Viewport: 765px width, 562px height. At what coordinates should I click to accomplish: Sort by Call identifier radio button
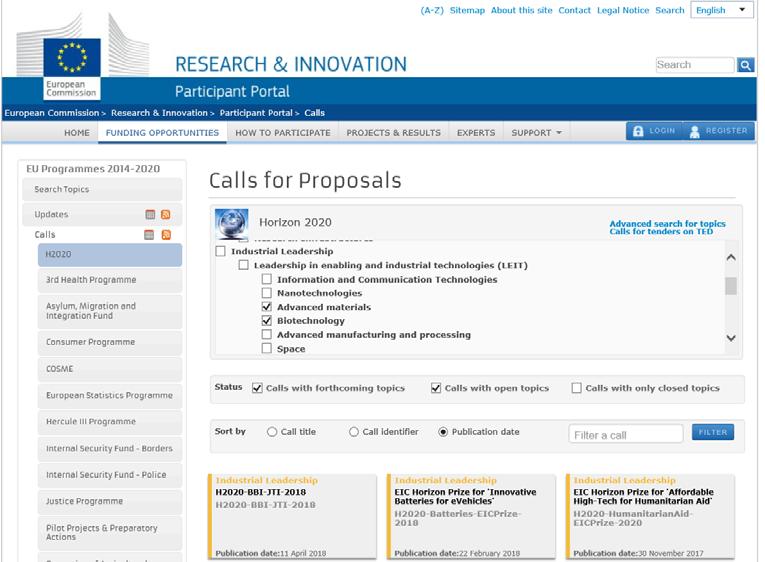[x=354, y=432]
